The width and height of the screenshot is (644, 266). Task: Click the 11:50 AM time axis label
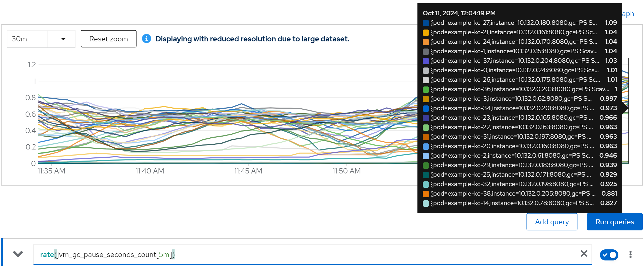pyautogui.click(x=346, y=171)
